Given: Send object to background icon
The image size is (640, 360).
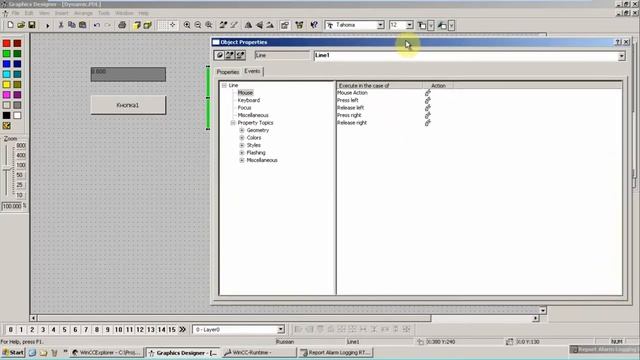Looking at the screenshot, I should pyautogui.click(x=147, y=25).
